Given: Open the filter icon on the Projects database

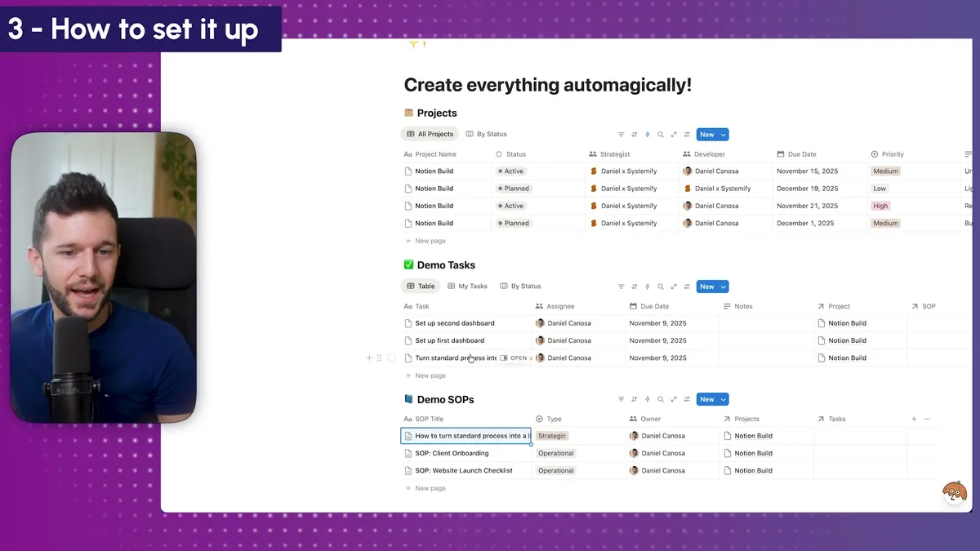Looking at the screenshot, I should tap(621, 134).
